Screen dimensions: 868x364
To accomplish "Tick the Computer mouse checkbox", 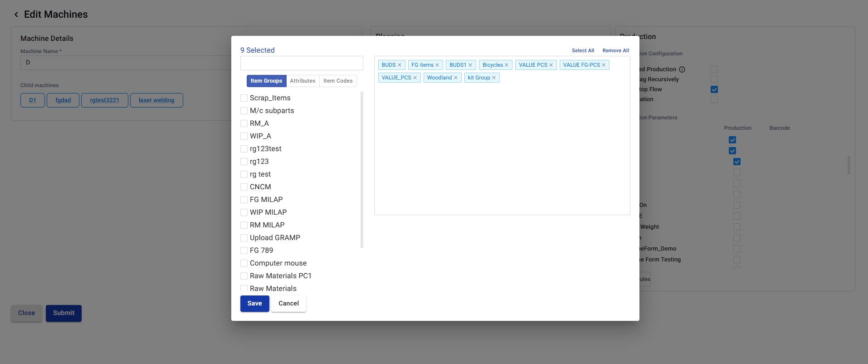I will point(244,263).
